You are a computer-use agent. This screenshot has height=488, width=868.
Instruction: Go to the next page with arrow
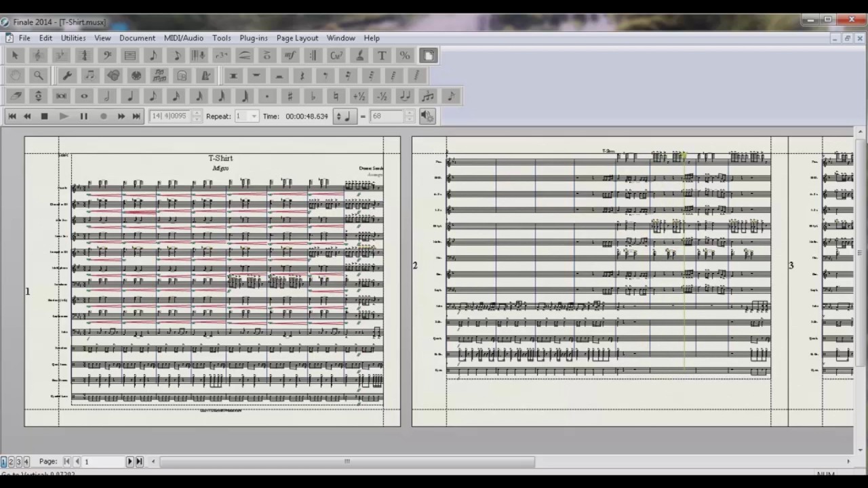click(x=130, y=462)
